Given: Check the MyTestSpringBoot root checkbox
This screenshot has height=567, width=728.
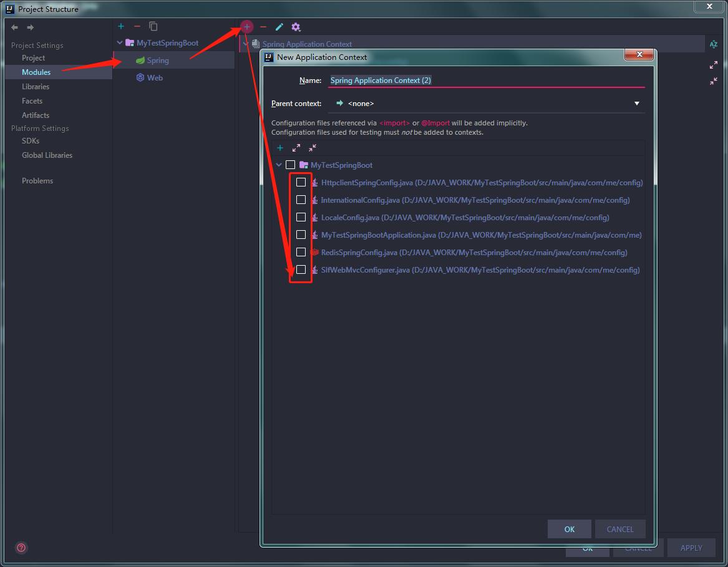Looking at the screenshot, I should click(290, 165).
